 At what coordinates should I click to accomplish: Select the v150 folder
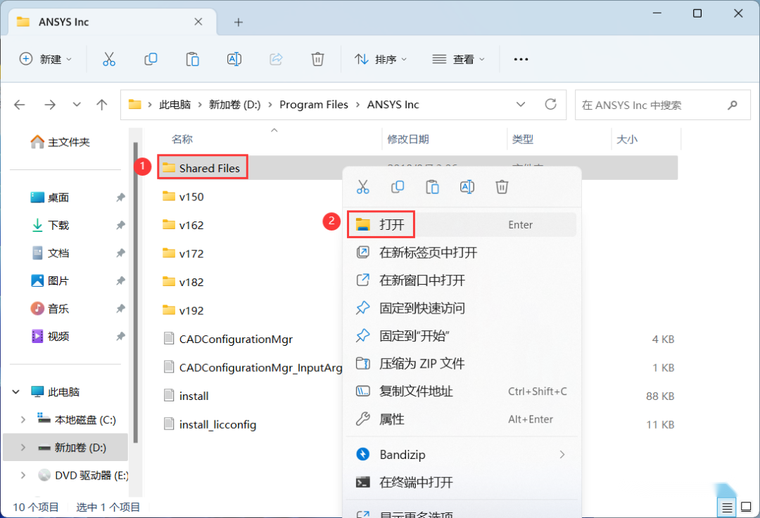tap(183, 197)
